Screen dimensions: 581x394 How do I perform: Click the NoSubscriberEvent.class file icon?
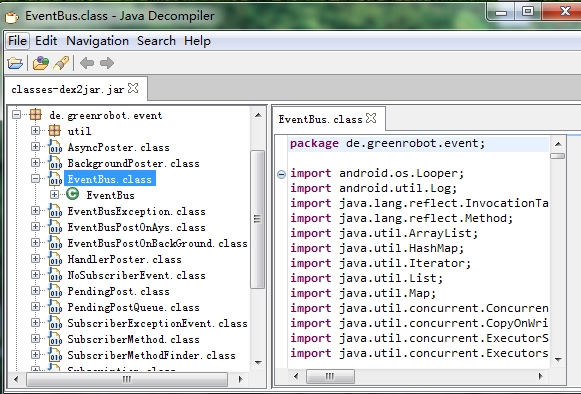pyautogui.click(x=55, y=275)
